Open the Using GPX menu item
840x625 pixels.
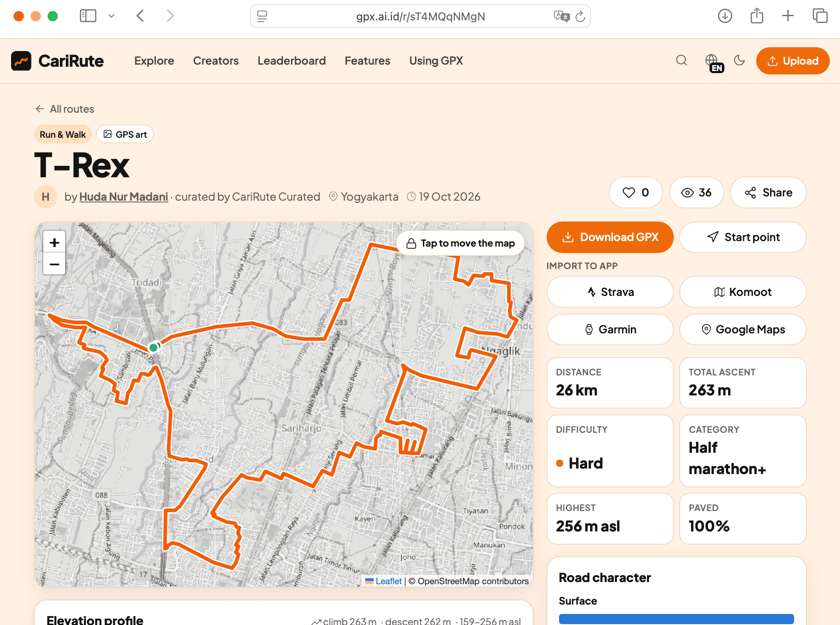pos(436,61)
